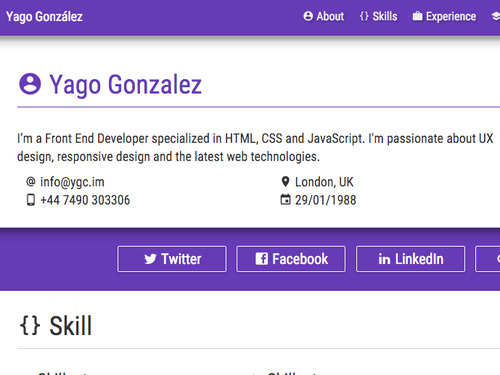500x375 pixels.
Task: Open the LinkedIn profile button
Action: point(410,259)
